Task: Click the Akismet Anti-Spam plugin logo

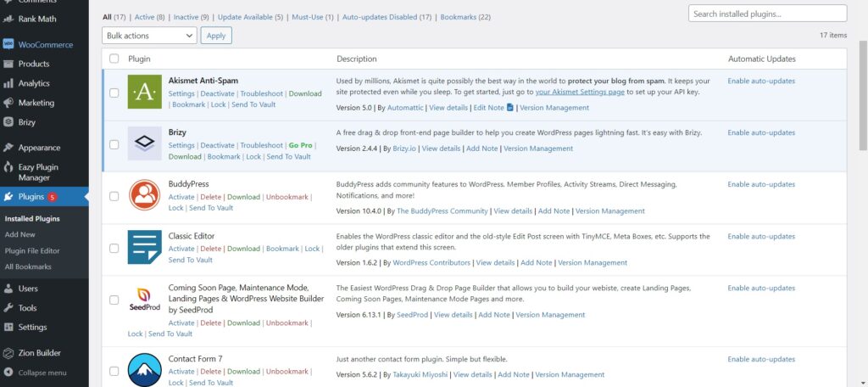Action: point(144,92)
